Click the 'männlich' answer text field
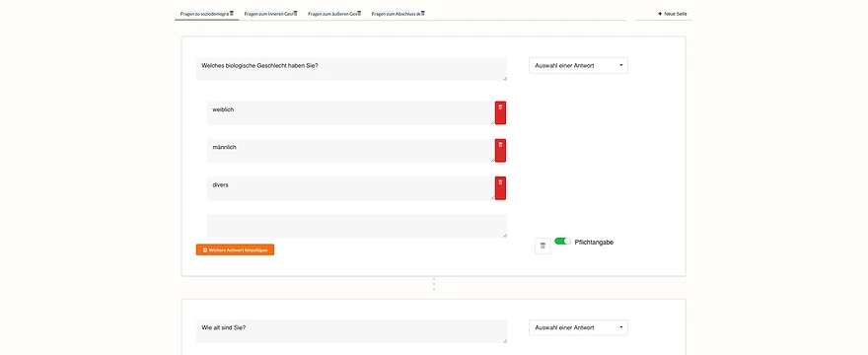This screenshot has height=355, width=868. [x=351, y=151]
